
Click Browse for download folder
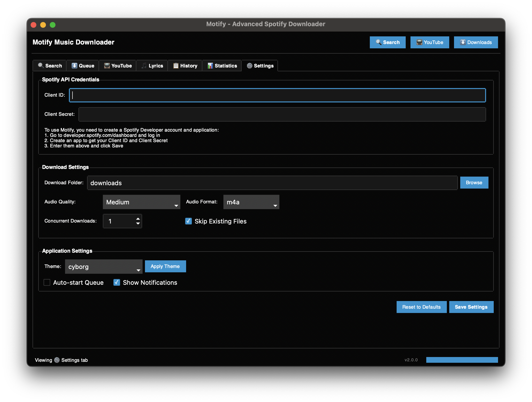click(x=474, y=183)
